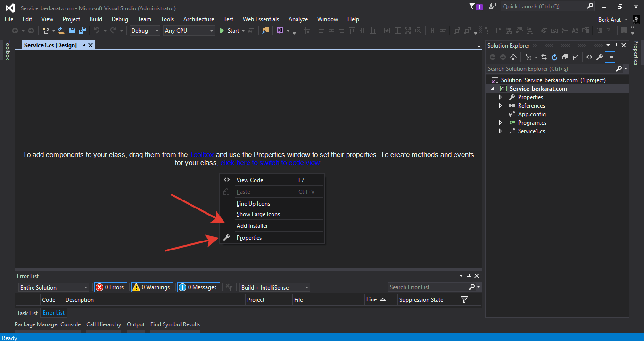Click the green Start debugging arrow
This screenshot has height=341, width=644.
coord(223,31)
